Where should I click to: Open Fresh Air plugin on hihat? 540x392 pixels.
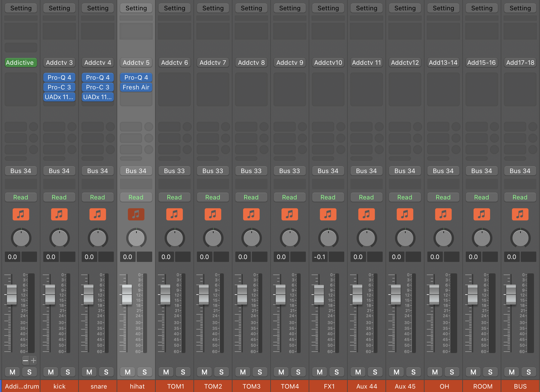tap(136, 87)
